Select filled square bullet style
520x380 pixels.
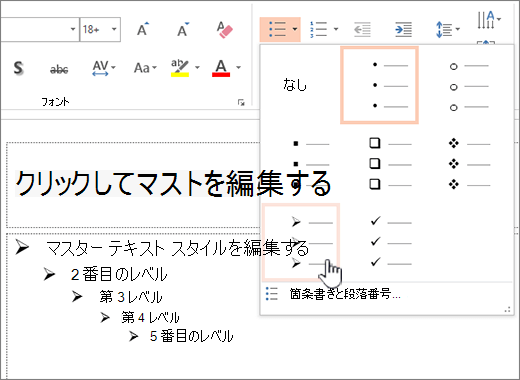(x=310, y=163)
